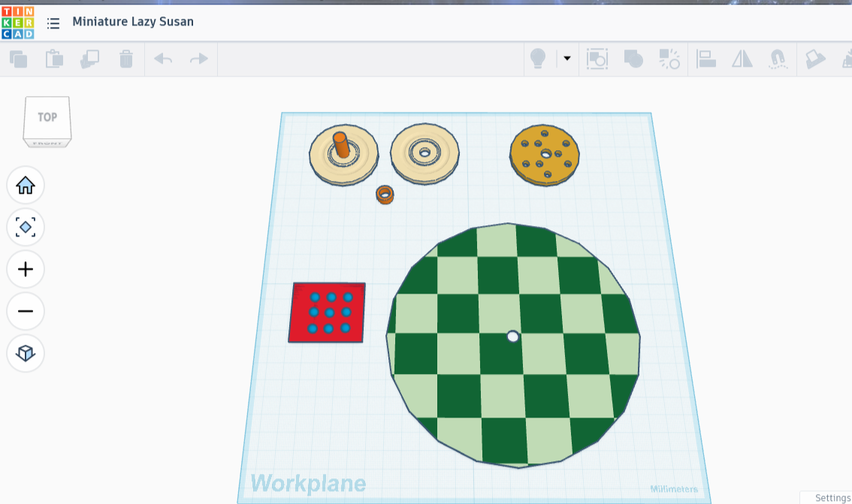Click the Home view button
852x504 pixels.
pos(26,186)
